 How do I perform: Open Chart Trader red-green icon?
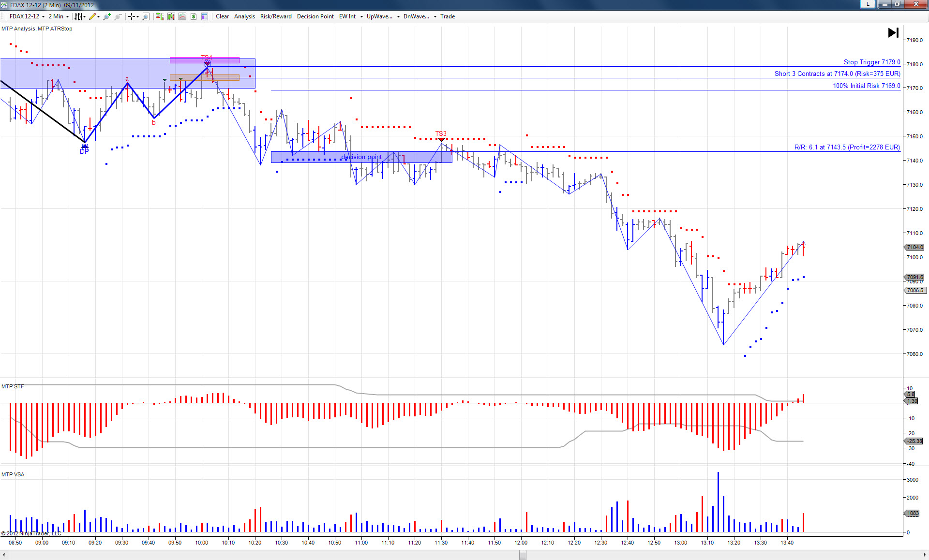160,16
